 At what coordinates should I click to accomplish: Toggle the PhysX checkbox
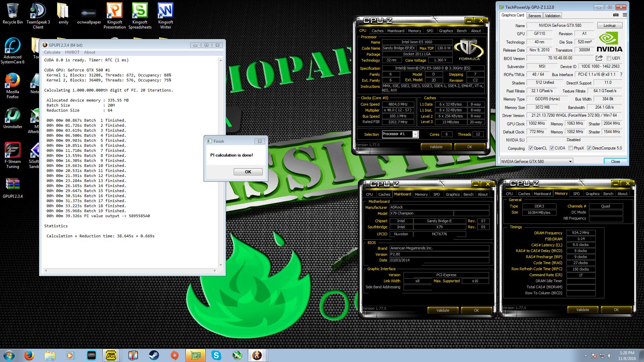(571, 148)
